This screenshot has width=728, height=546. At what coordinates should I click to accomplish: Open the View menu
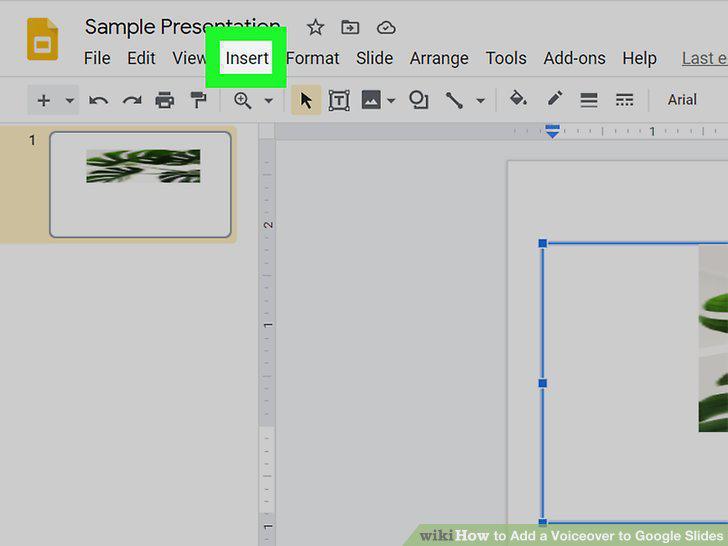coord(189,58)
